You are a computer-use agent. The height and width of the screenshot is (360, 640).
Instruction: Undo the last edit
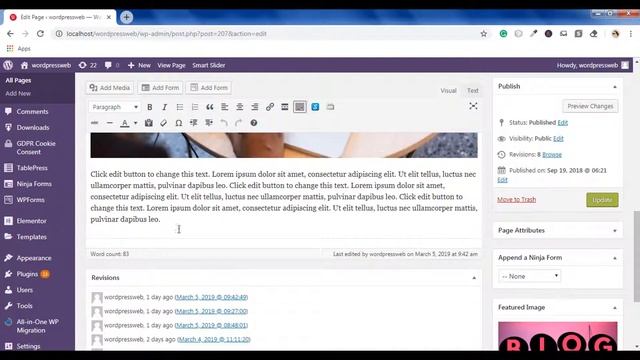click(x=224, y=123)
